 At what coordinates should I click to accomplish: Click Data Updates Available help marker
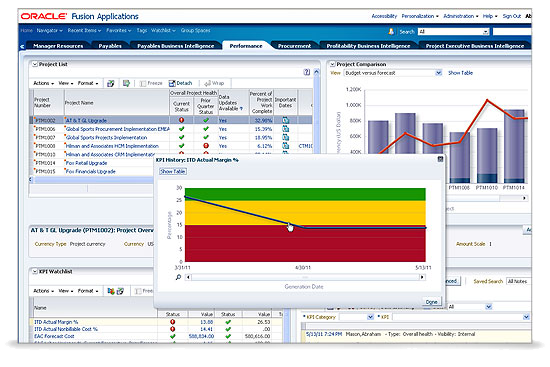(x=241, y=109)
